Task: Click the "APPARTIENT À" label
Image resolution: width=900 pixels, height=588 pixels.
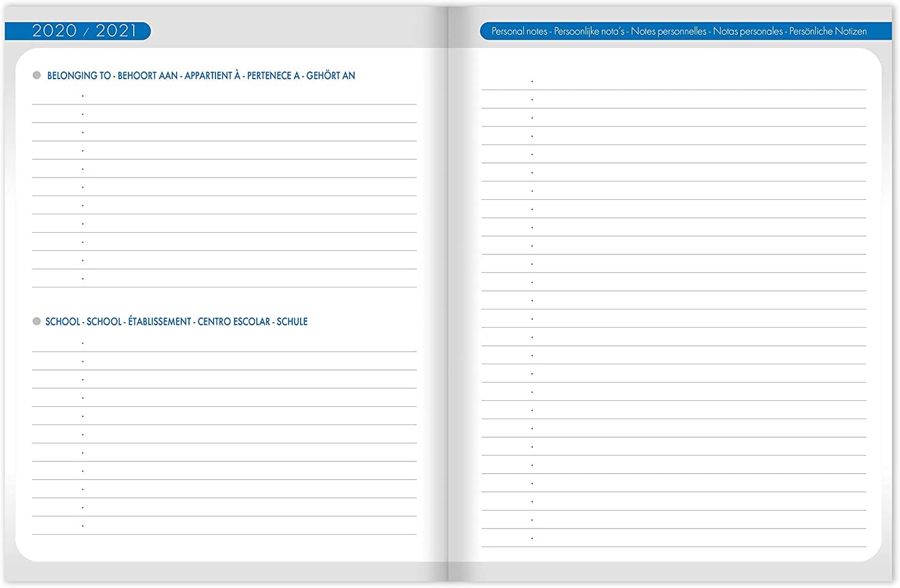Action: coord(212,76)
